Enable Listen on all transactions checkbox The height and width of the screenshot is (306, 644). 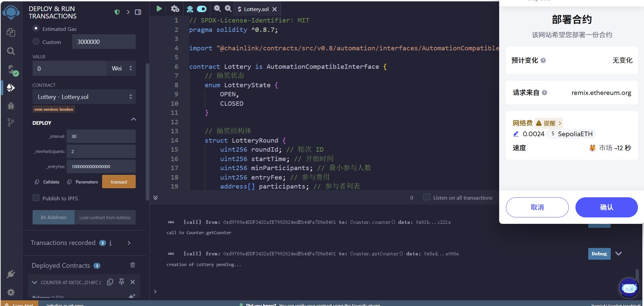coord(427,197)
